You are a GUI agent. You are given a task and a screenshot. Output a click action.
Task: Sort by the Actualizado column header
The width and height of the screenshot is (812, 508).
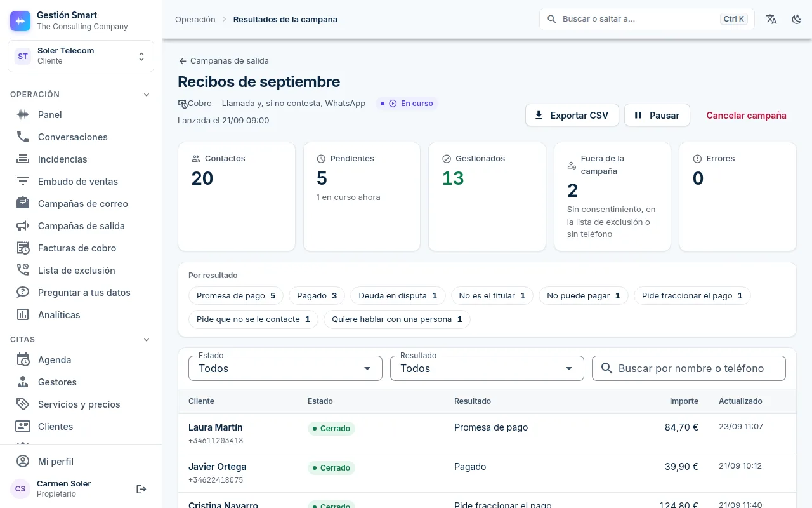pos(740,401)
